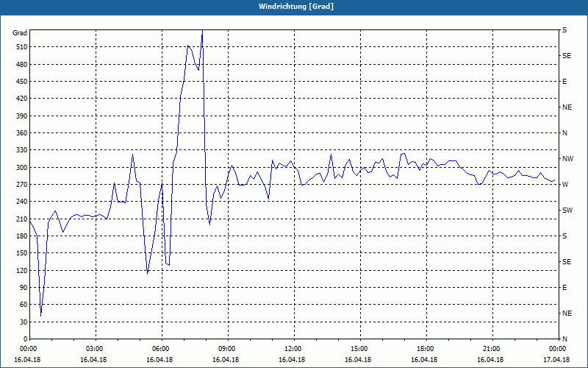Choose the '60' left axis label
This screenshot has width=588, height=368.
(x=24, y=305)
